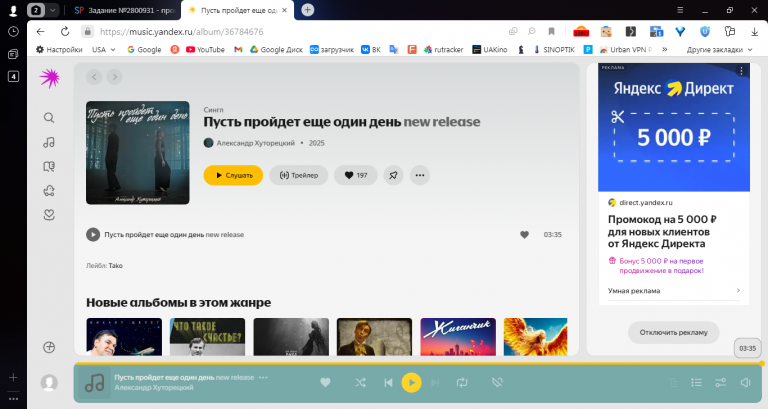Open the rutracker bookmark

pos(444,49)
